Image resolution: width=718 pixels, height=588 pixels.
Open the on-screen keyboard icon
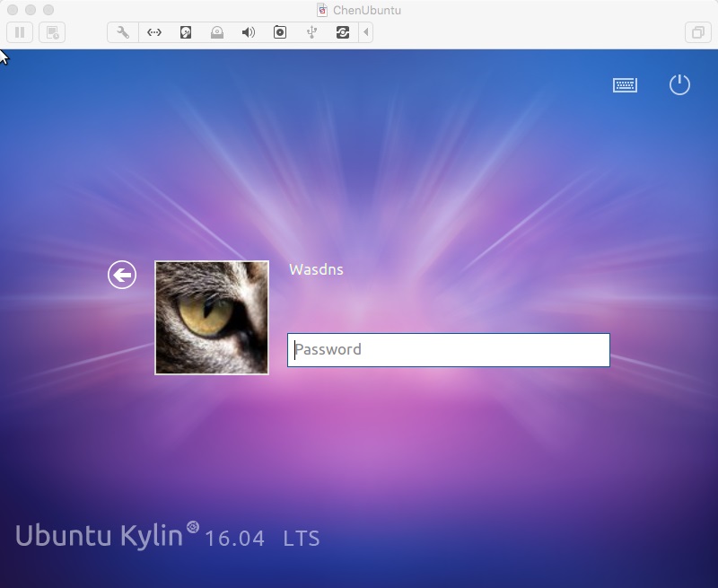[625, 85]
